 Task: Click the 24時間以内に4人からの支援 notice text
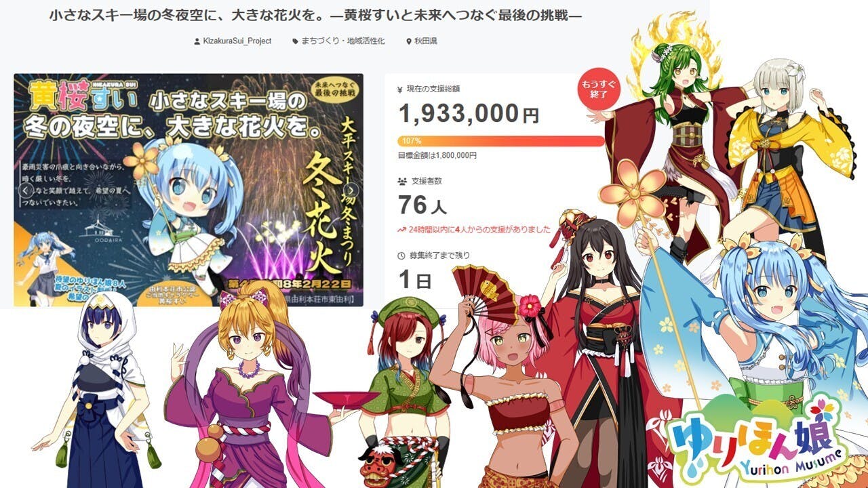[479, 230]
